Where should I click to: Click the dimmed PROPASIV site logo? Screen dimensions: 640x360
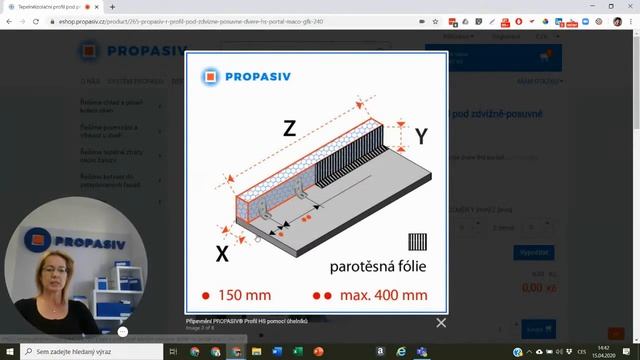click(133, 51)
